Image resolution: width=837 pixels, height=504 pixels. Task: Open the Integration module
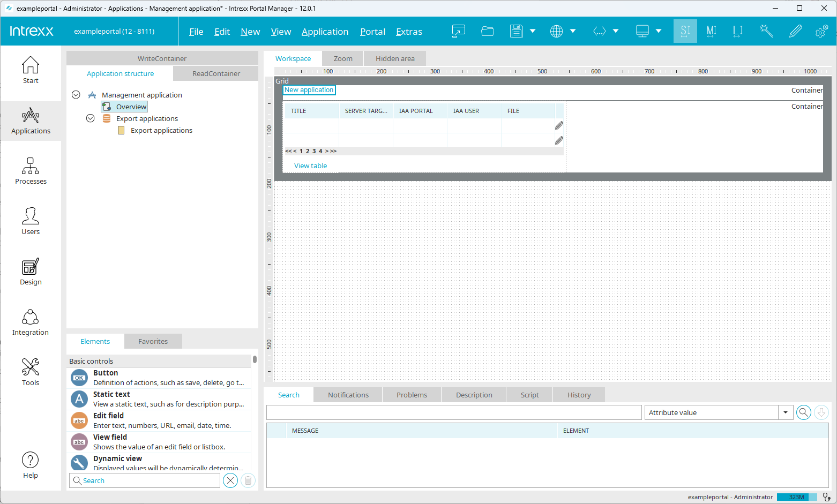tap(31, 322)
